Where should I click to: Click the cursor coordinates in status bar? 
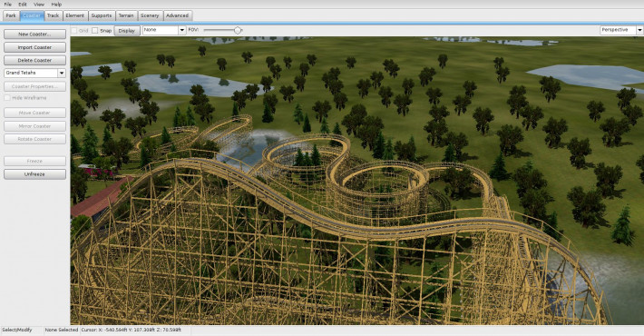131,330
